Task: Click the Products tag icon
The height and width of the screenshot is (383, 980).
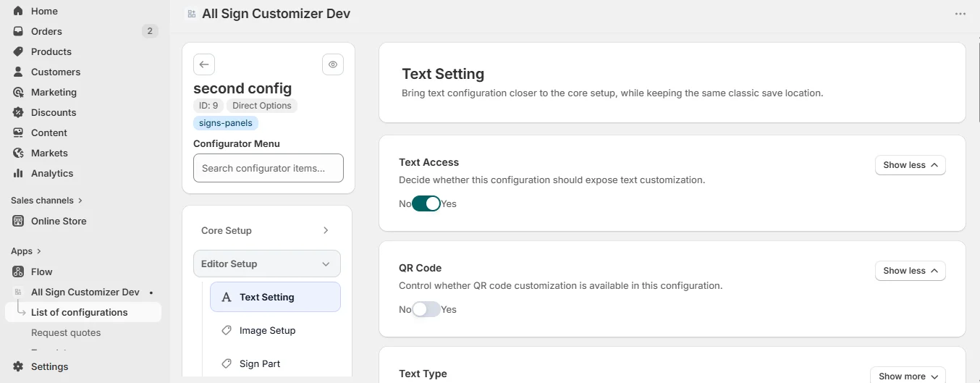Action: [18, 51]
